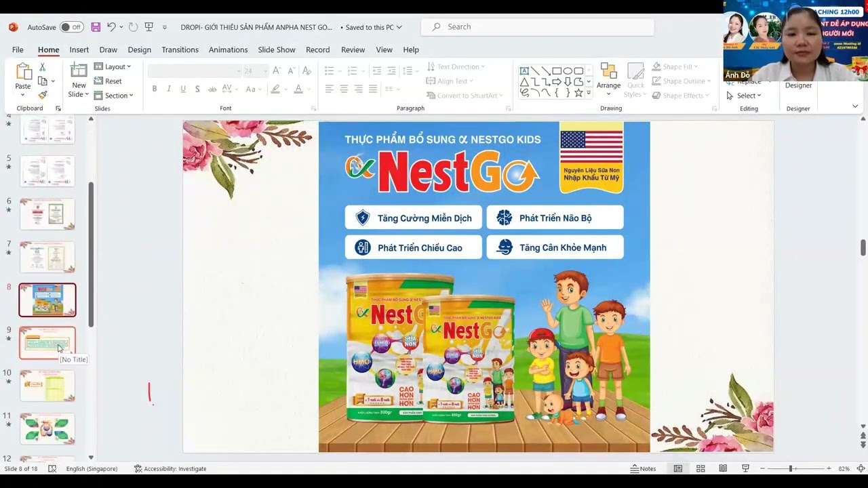
Task: Click the Redo icon
Action: [x=134, y=27]
